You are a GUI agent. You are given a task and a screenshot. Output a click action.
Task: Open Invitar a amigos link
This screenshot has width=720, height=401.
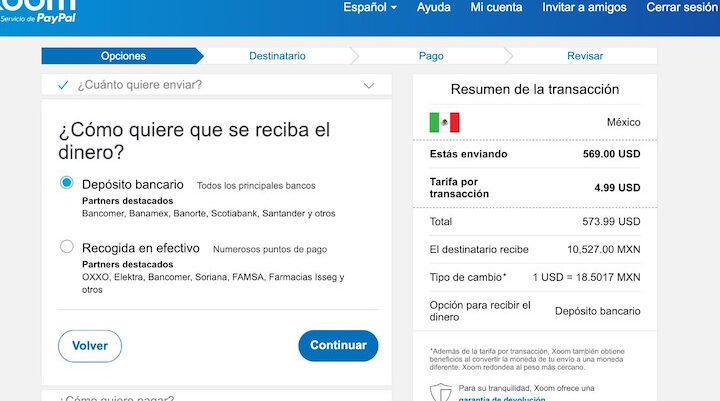(x=584, y=8)
